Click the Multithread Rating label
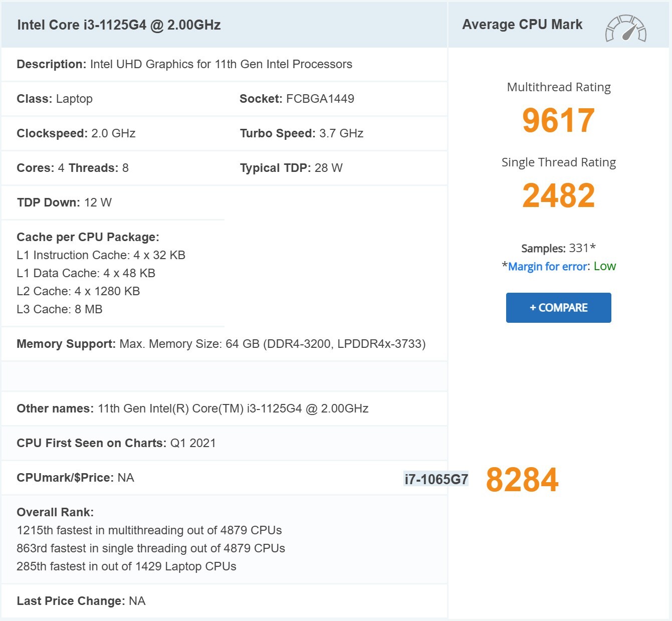Viewport: 672px width, 621px height. 559,87
